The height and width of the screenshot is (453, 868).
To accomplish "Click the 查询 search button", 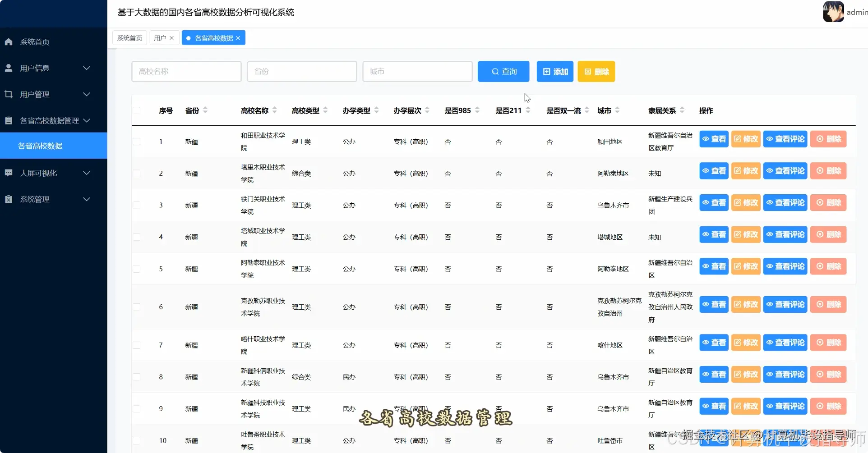I will tap(503, 71).
